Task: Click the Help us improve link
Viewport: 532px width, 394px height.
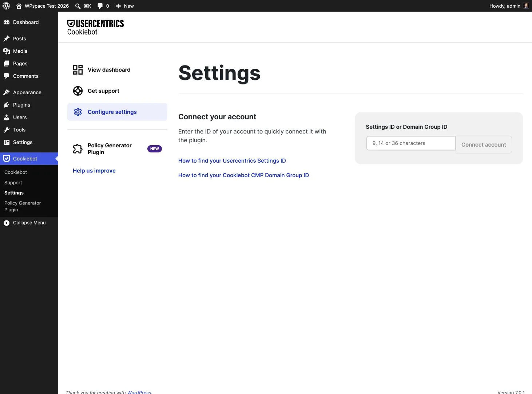Action: 94,171
